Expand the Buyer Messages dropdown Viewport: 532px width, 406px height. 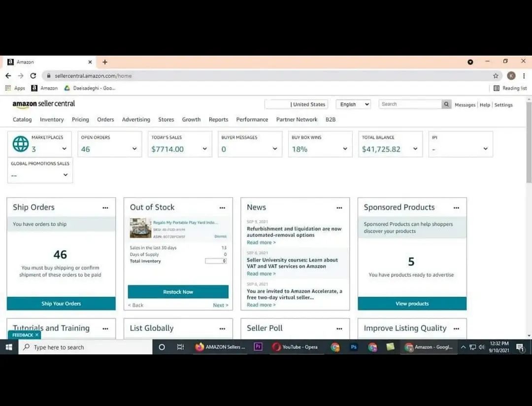click(275, 149)
